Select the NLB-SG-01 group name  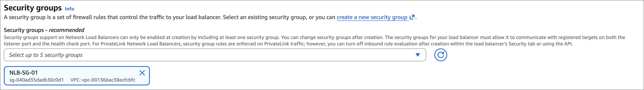tap(23, 73)
